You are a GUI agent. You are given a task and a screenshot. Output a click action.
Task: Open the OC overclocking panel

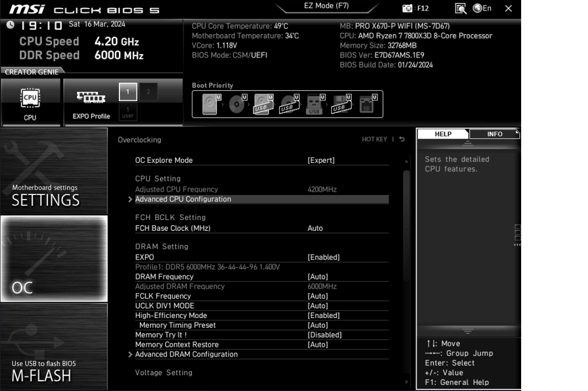54,259
